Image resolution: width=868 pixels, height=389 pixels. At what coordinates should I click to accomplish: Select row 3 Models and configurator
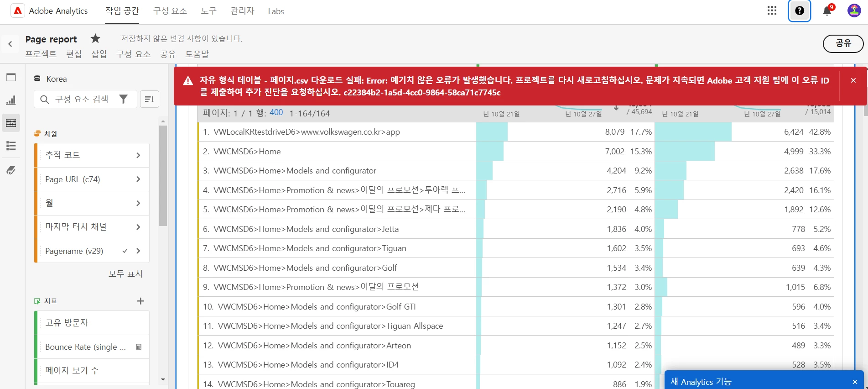(337, 171)
